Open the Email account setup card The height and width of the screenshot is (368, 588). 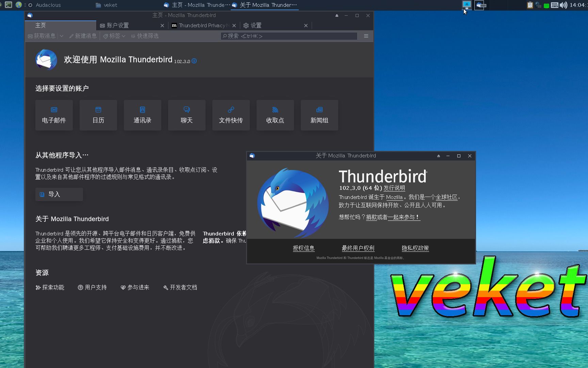(54, 115)
